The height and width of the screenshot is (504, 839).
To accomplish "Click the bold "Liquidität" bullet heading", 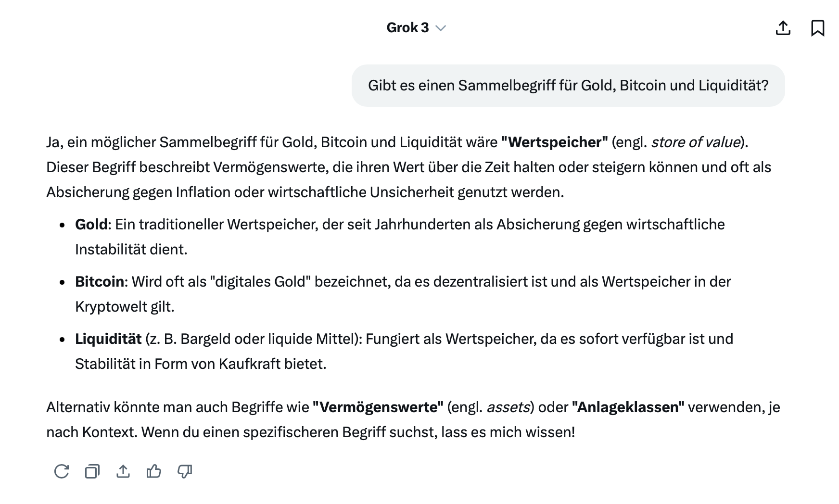I will pyautogui.click(x=108, y=339).
